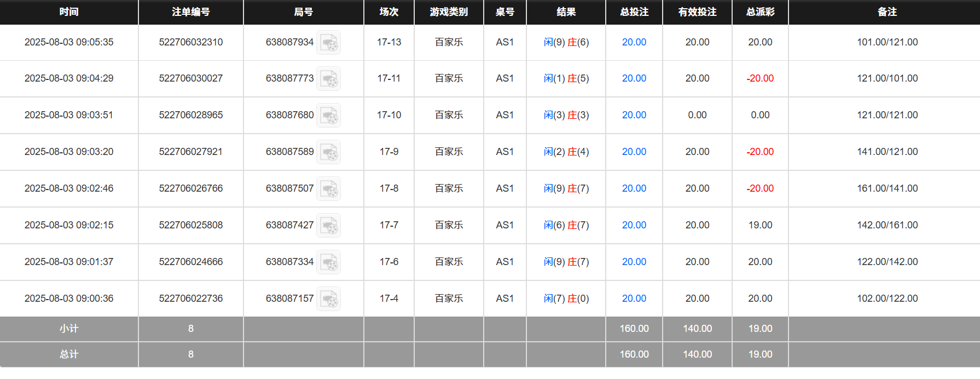
Task: Select order number 522706026766
Action: 190,188
